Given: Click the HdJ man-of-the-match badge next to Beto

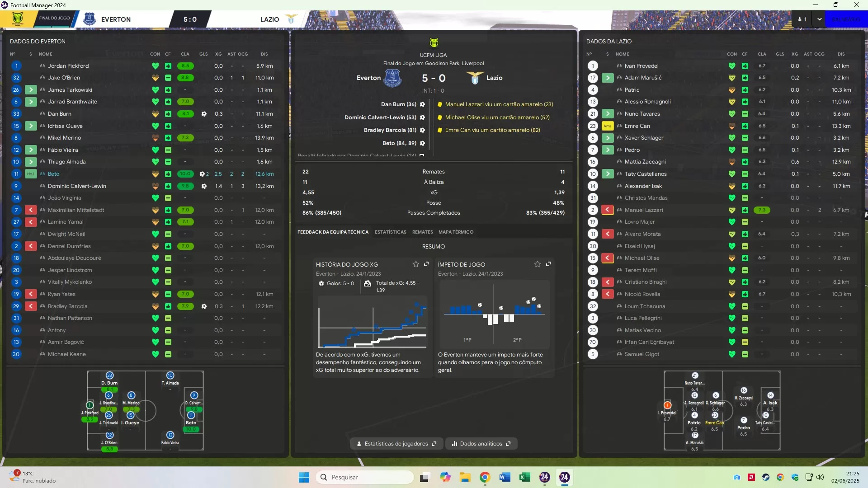Looking at the screenshot, I should coord(31,174).
